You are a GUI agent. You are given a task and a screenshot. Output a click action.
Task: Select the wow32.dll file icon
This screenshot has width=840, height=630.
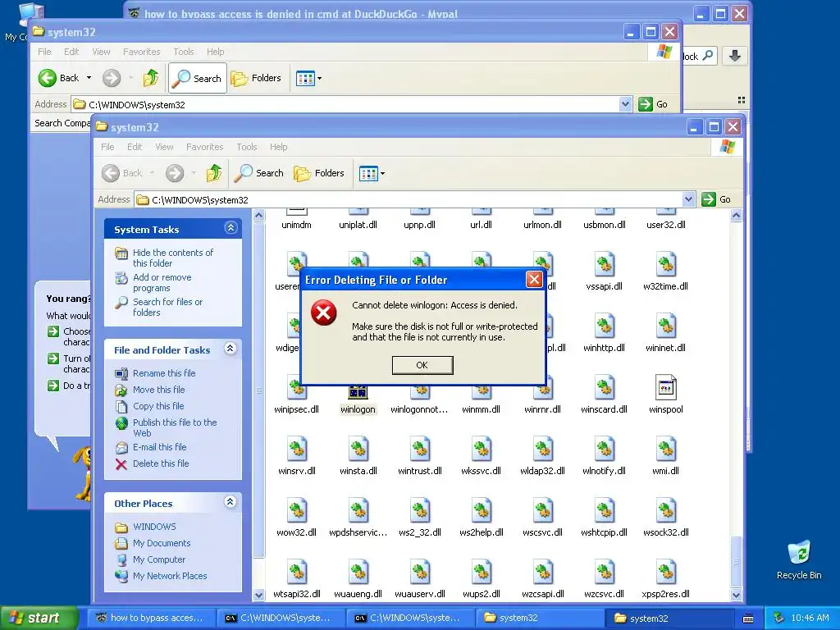296,510
